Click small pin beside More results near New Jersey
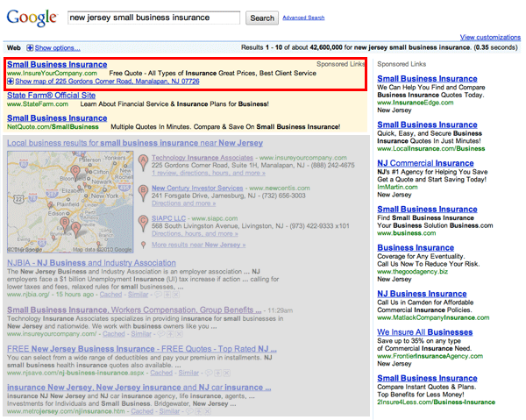Screen dimensions: 526x420 tap(143, 245)
